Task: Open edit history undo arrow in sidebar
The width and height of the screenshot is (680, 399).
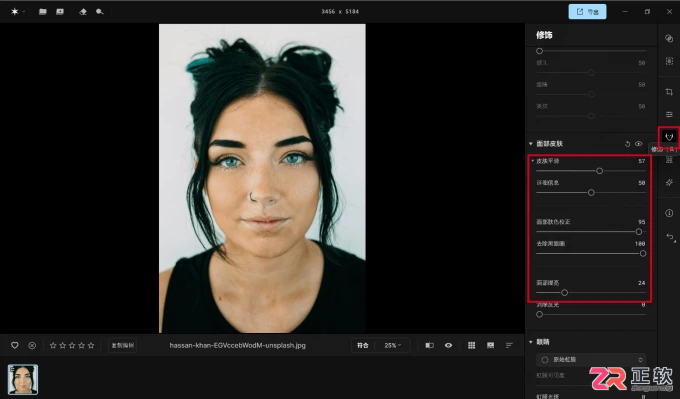Action: pyautogui.click(x=670, y=237)
